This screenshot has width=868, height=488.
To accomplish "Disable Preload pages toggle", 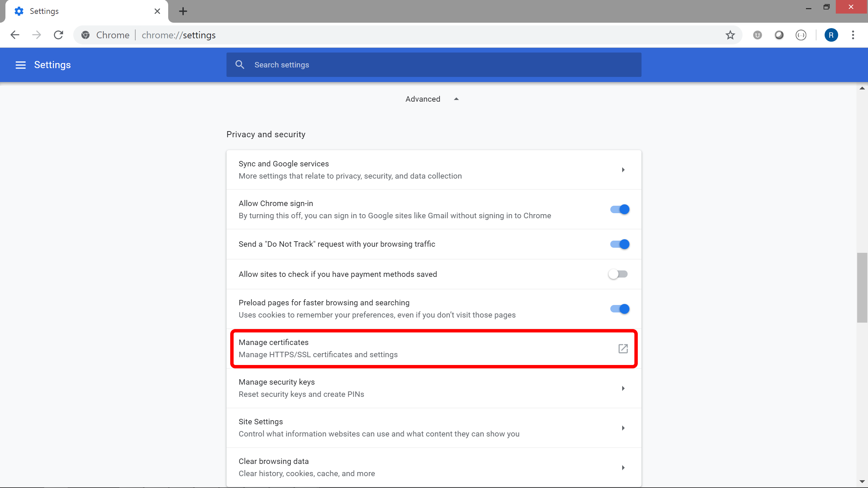I will coord(619,309).
